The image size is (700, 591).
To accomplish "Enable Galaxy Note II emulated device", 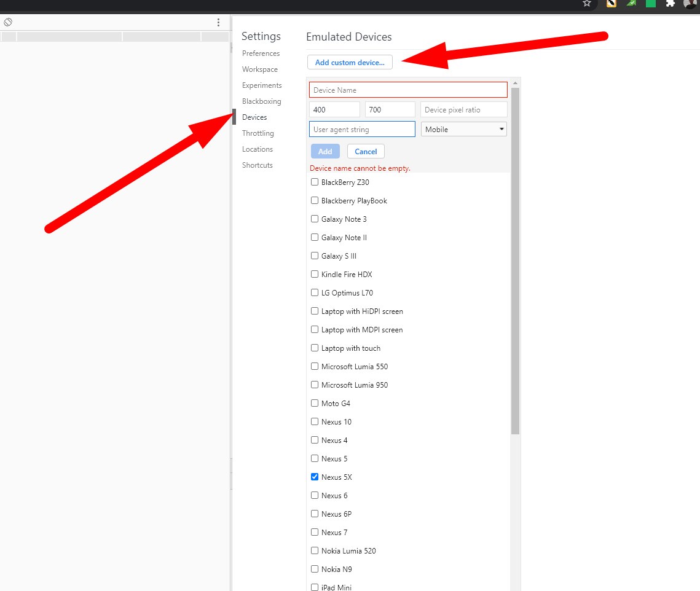I will (x=315, y=238).
